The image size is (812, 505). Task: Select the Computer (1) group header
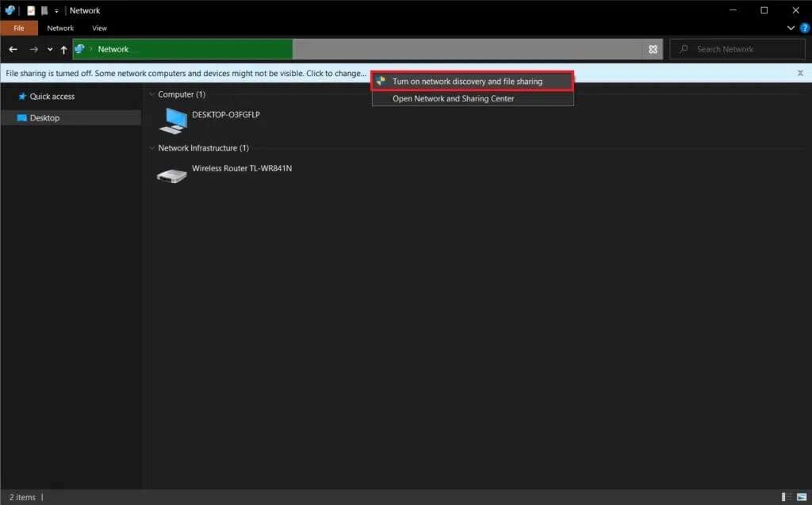pyautogui.click(x=182, y=94)
